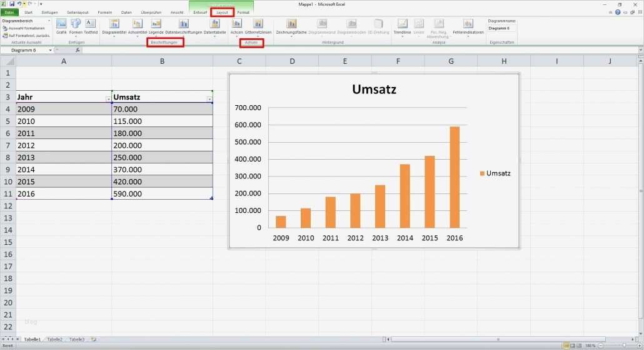Switch to the Ansicht ribbon tab
644x350 pixels.
[176, 13]
